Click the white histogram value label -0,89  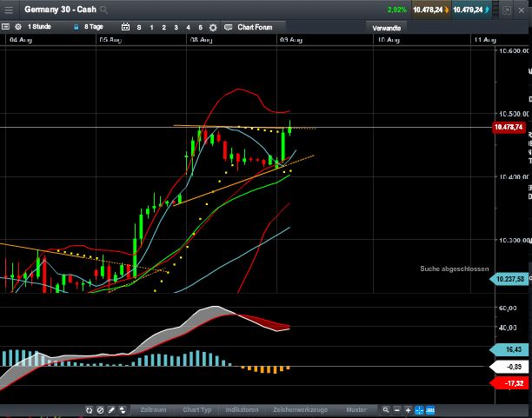510,367
